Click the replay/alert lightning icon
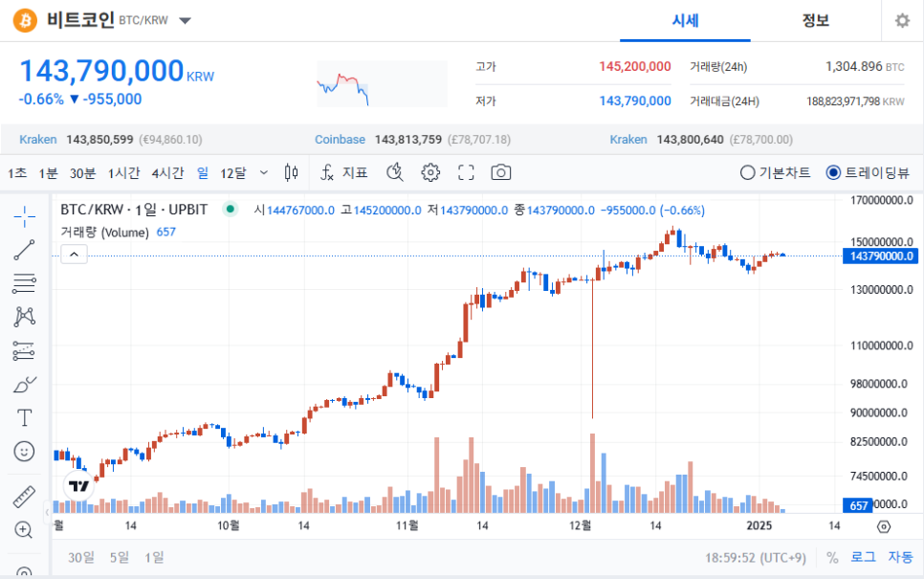 395,172
